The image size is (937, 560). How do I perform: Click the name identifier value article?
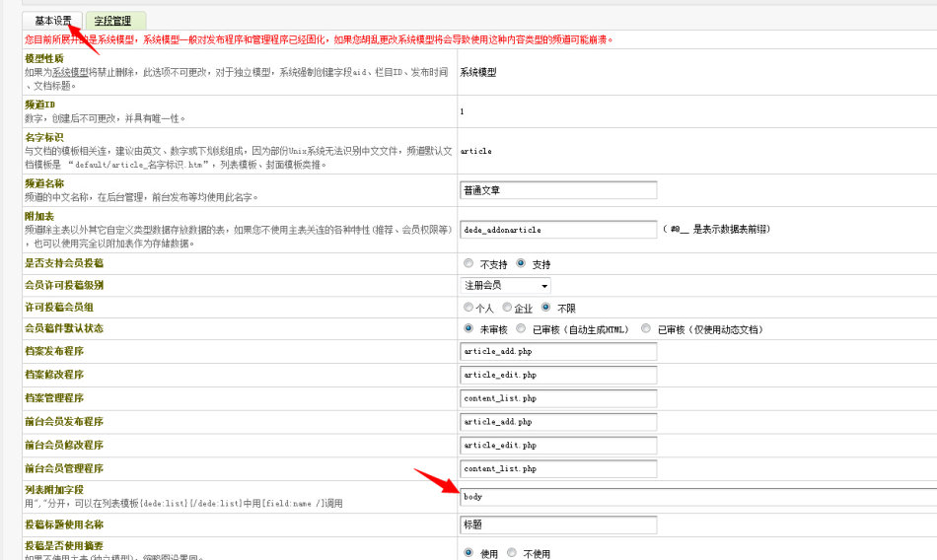click(x=476, y=151)
